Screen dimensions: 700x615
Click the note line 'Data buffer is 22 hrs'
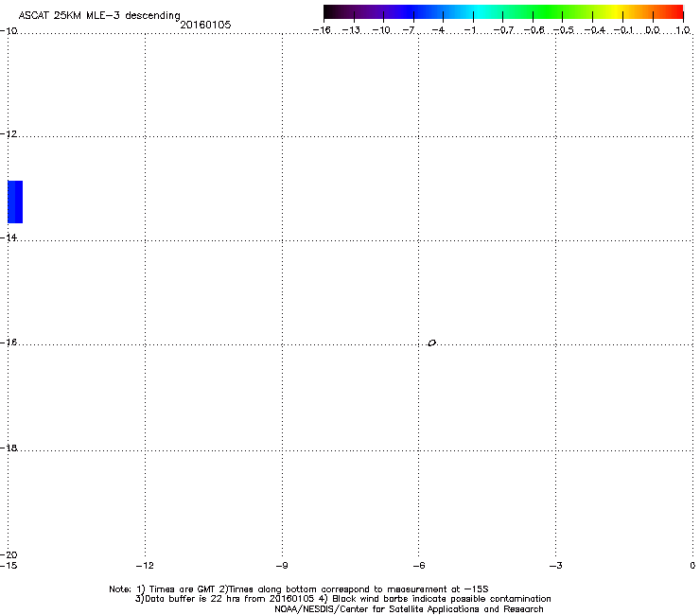point(342,599)
